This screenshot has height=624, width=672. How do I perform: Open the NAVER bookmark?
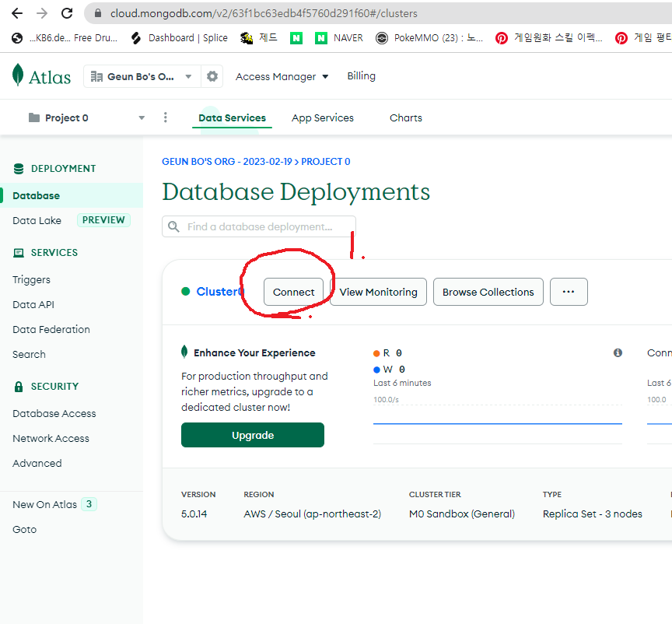pyautogui.click(x=339, y=38)
